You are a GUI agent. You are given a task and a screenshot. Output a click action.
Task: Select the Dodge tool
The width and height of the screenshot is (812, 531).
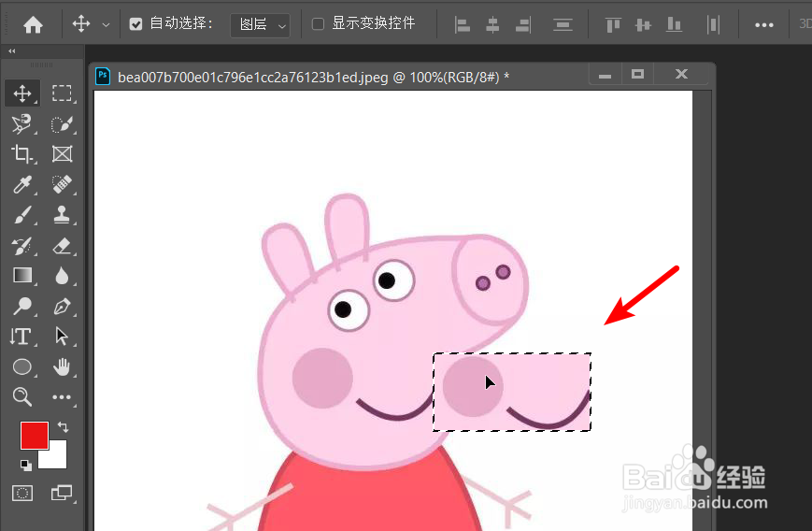[x=22, y=307]
